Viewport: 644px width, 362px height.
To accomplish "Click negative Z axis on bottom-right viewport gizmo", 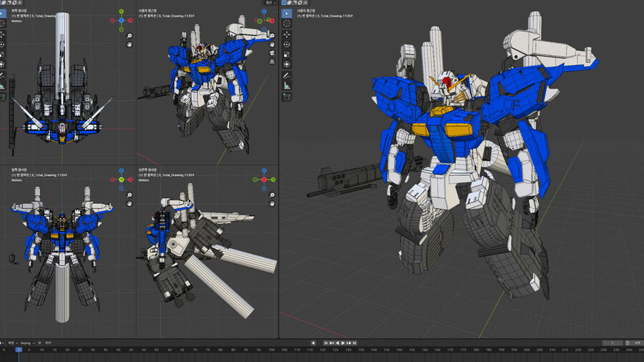I will (263, 188).
